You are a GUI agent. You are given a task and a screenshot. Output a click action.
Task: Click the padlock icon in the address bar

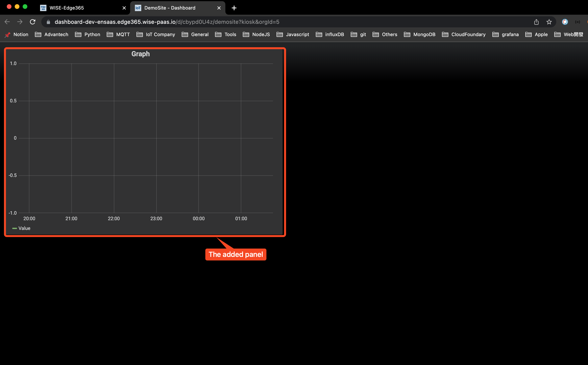coord(48,22)
